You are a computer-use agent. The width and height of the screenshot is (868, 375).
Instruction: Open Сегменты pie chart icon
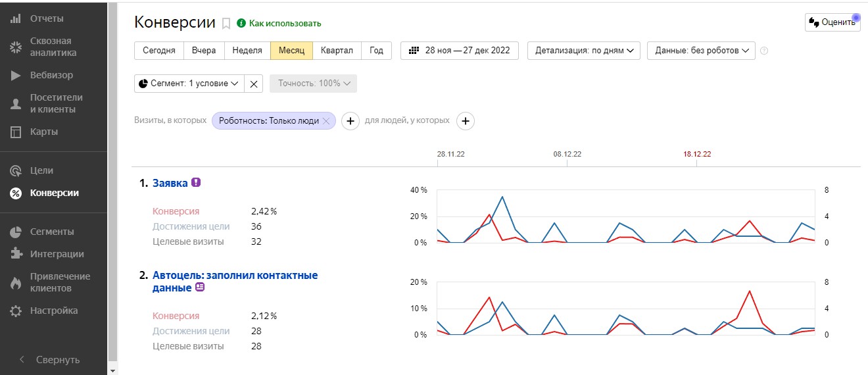[16, 232]
